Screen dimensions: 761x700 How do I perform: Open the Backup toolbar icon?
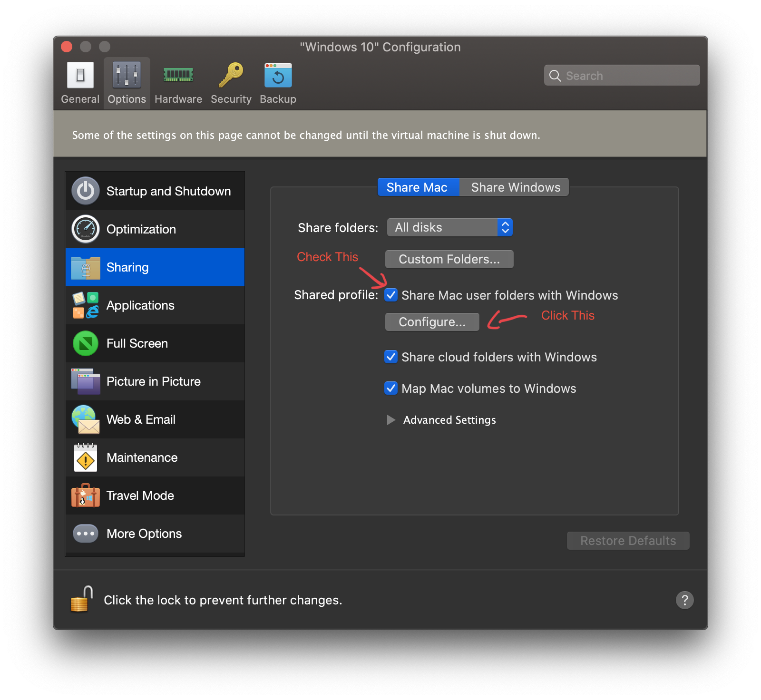pos(278,75)
